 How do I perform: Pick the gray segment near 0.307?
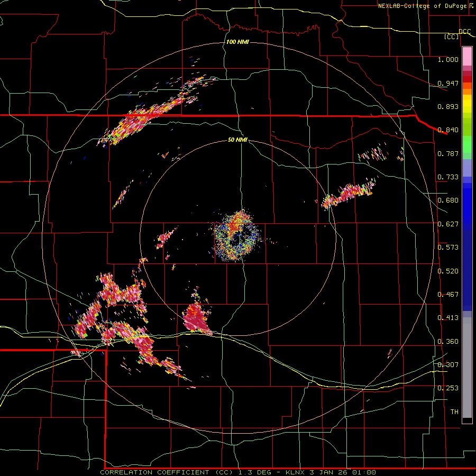pyautogui.click(x=467, y=368)
